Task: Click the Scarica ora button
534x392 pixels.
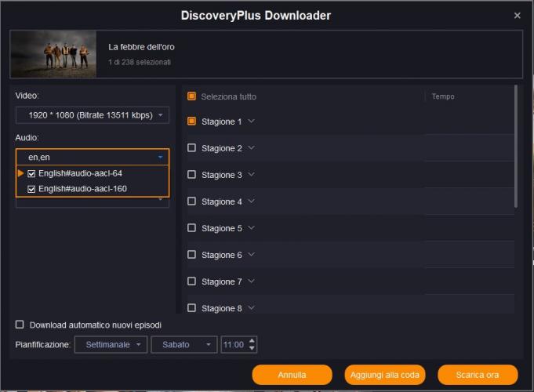Action: click(x=478, y=375)
